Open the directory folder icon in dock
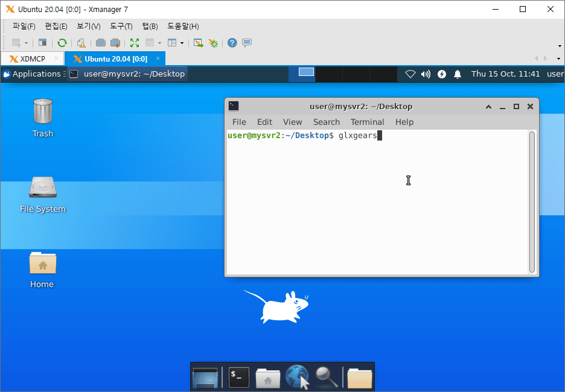565x392 pixels. coord(360,378)
